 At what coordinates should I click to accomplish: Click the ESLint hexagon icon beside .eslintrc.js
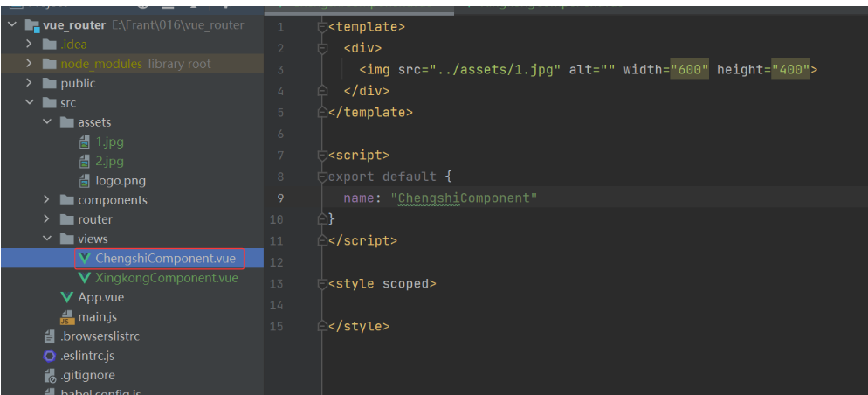click(x=50, y=356)
